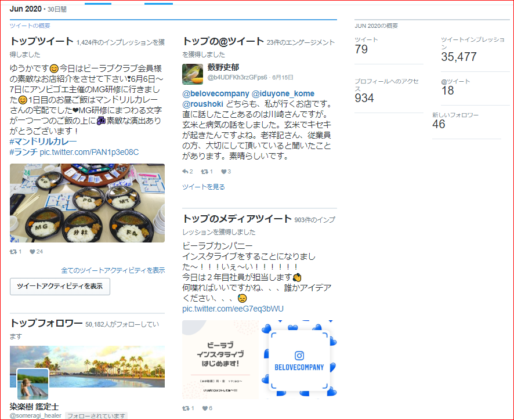Open the @roushoki mention
This screenshot has height=420, width=514.
202,104
